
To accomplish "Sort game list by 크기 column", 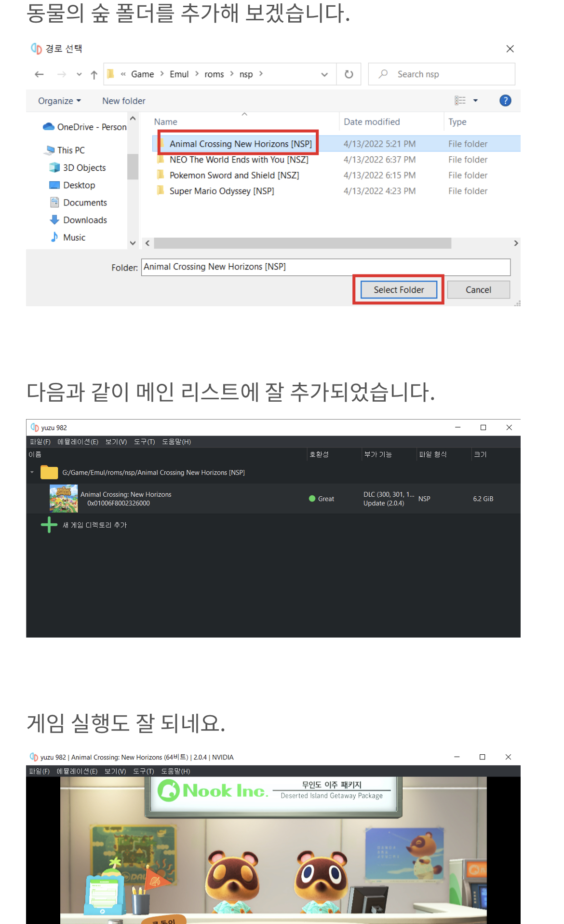I will coord(480,454).
